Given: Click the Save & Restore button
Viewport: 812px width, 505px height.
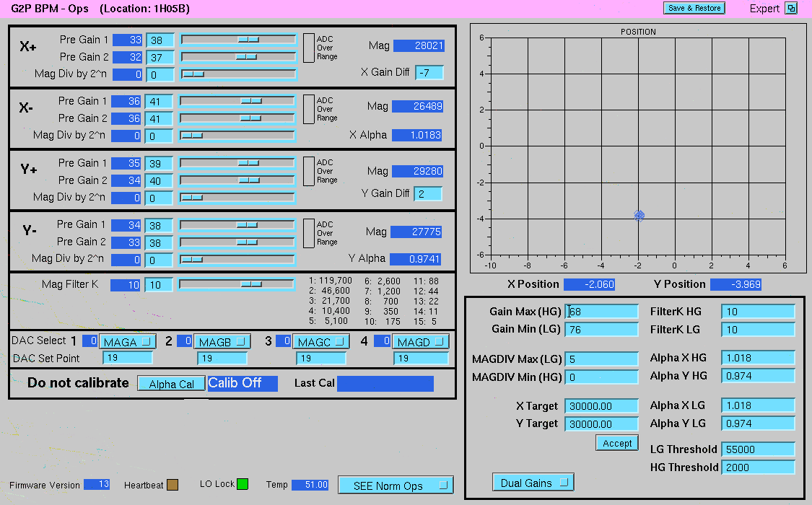Looking at the screenshot, I should 694,8.
